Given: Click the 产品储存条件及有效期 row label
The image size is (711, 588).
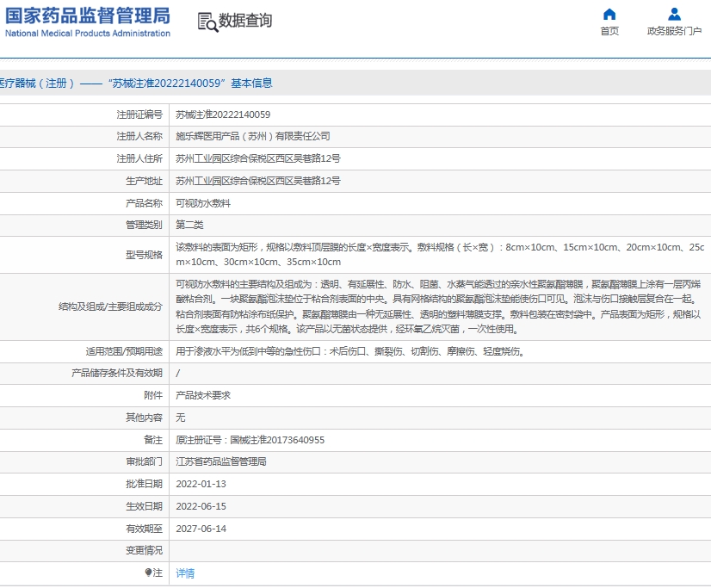Looking at the screenshot, I should pos(116,373).
